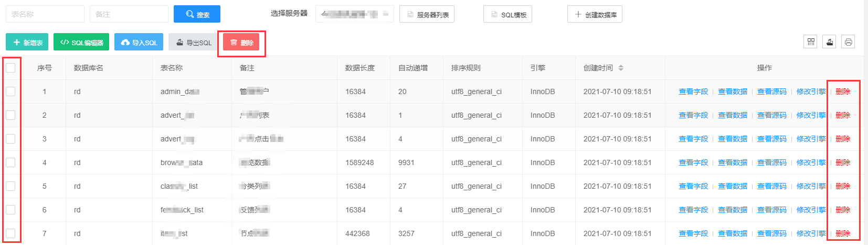This screenshot has width=868, height=245.
Task: Click utf8_general_ci in row 4
Action: [x=477, y=162]
